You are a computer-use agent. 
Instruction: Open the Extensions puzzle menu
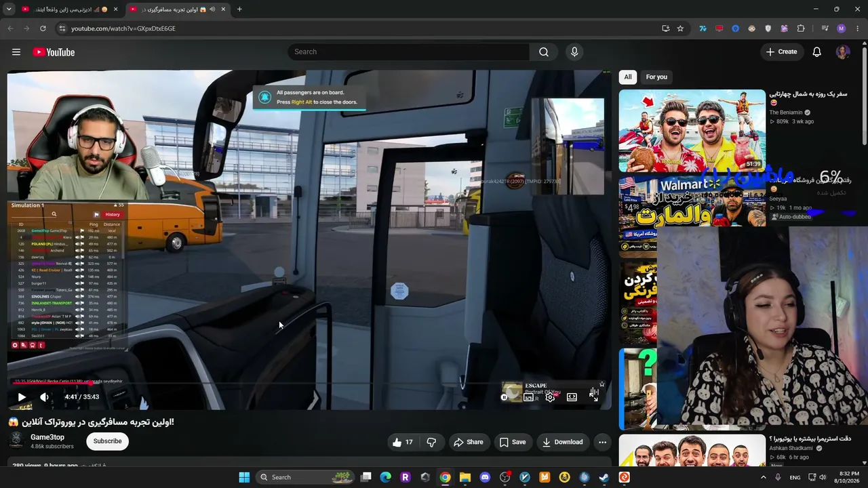point(801,28)
